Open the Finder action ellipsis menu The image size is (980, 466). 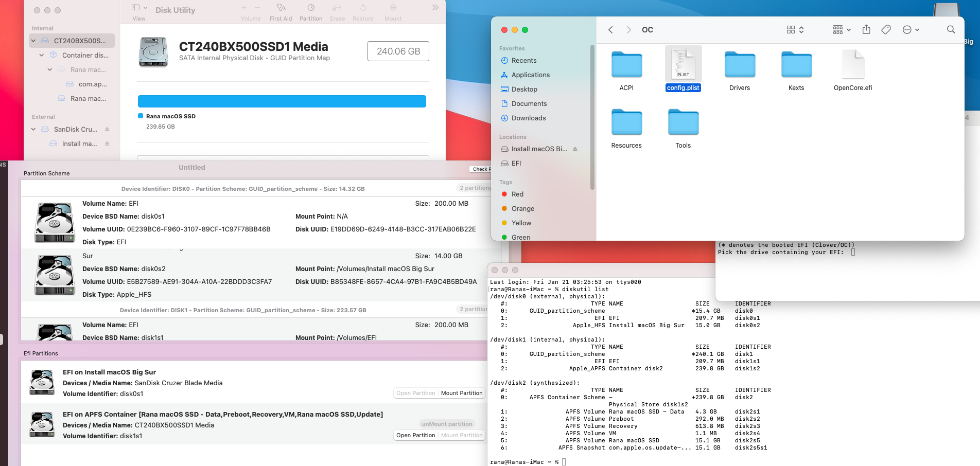point(911,30)
